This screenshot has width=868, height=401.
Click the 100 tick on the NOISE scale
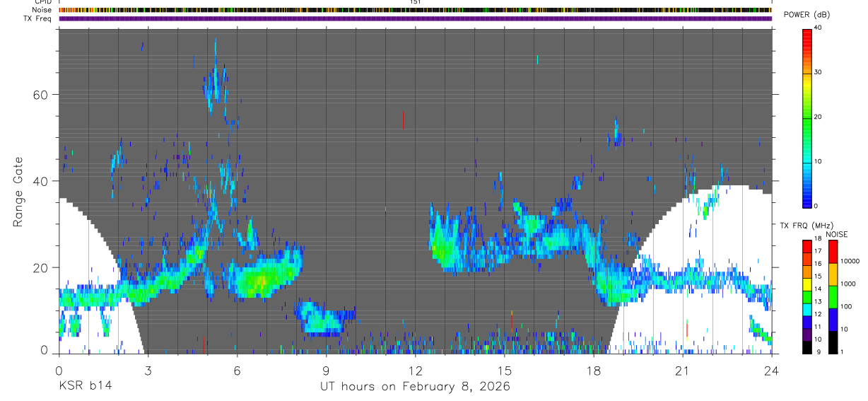(847, 306)
